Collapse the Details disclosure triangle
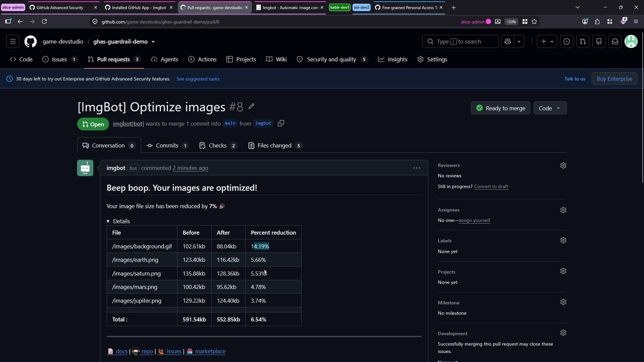Viewport: 644px width, 362px height. [x=108, y=221]
